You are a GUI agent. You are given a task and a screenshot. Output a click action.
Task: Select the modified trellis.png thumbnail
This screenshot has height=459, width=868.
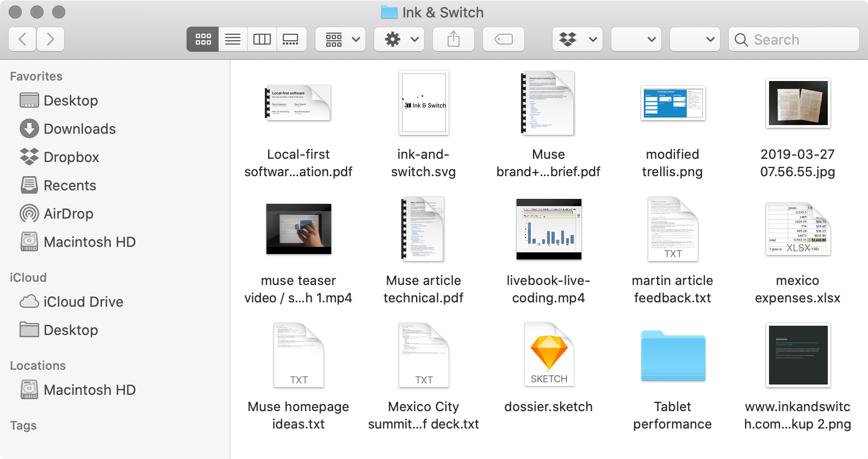[673, 103]
